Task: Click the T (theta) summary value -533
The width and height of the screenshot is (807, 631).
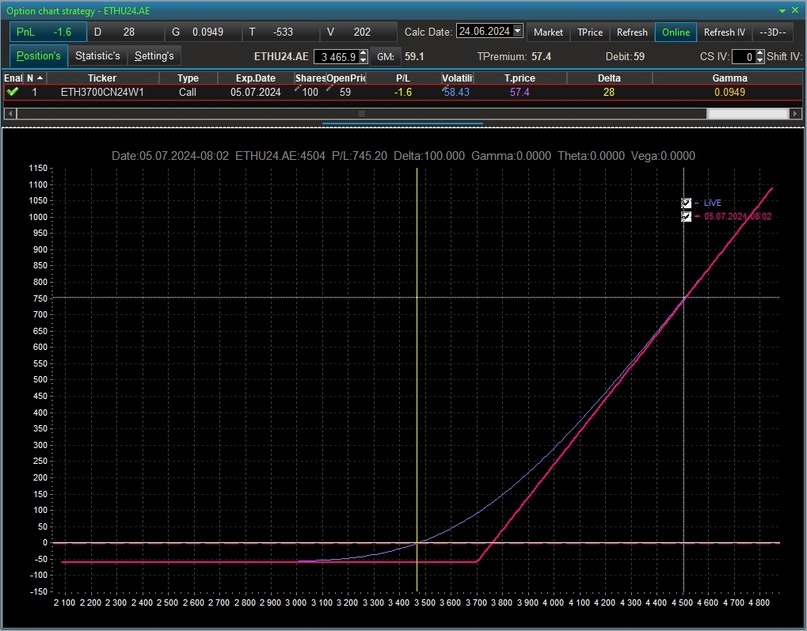Action: [283, 32]
